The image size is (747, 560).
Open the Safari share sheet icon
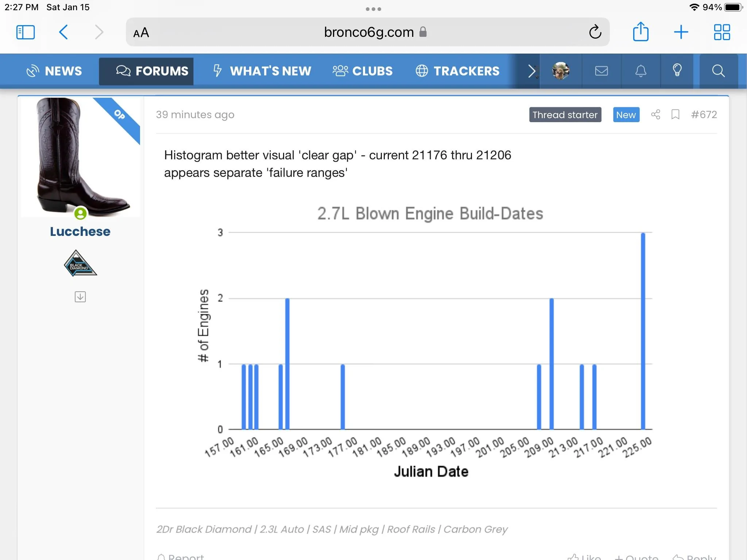tap(640, 31)
